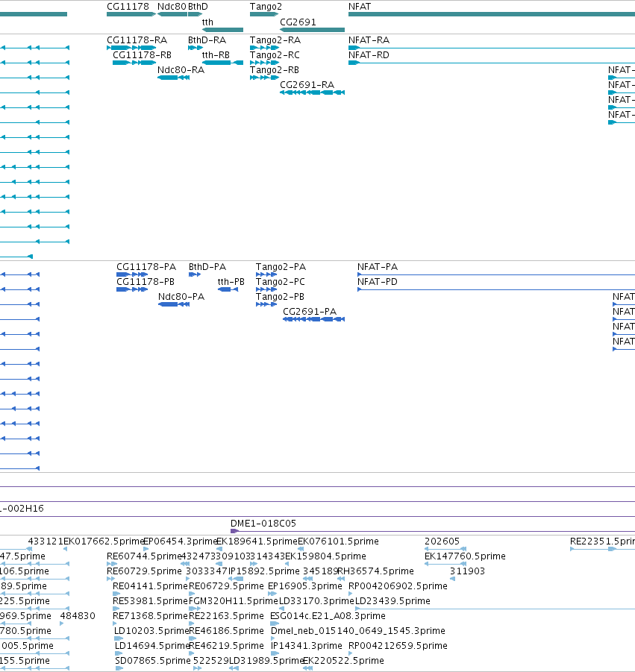
Task: Click the tth-RB transcript
Action: 222,63
